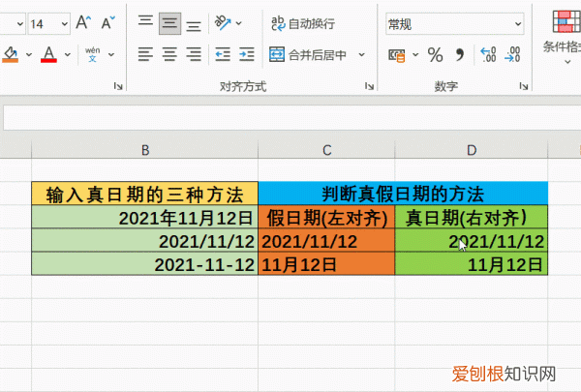Toggle 自动换行 wrap text
This screenshot has height=392, width=581.
(303, 23)
